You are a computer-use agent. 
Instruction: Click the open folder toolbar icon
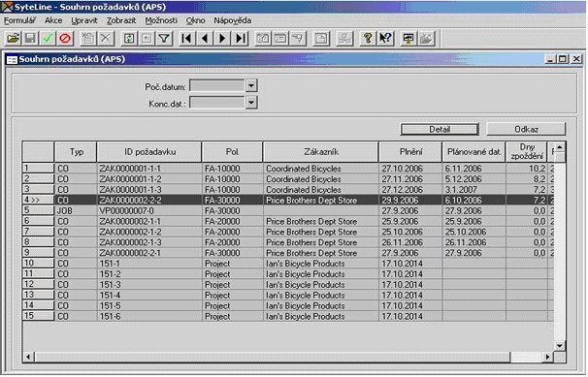coord(13,38)
